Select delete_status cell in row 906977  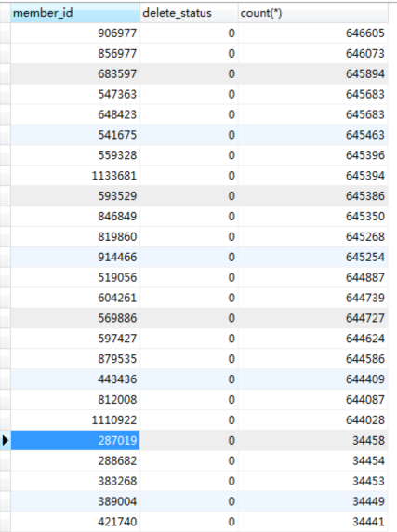[189, 33]
